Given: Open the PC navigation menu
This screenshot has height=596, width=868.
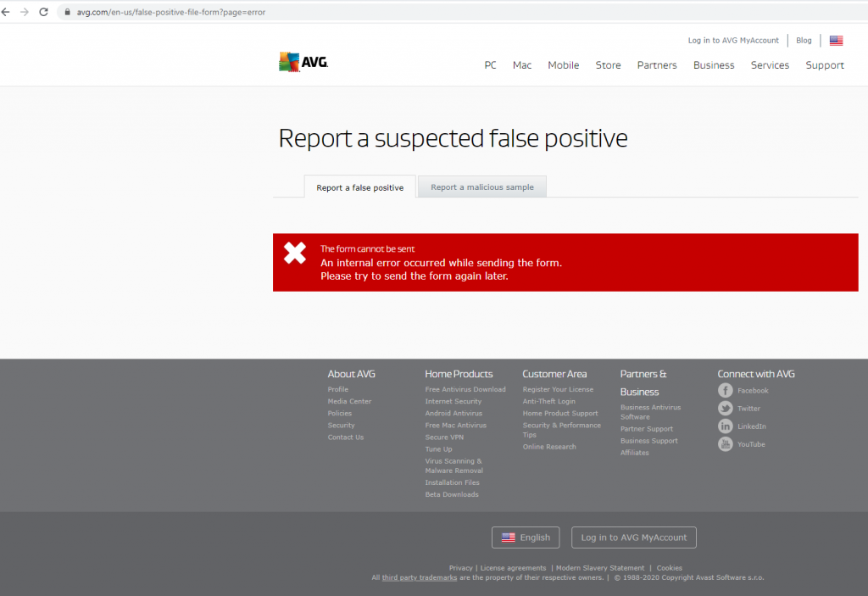Looking at the screenshot, I should coord(490,65).
